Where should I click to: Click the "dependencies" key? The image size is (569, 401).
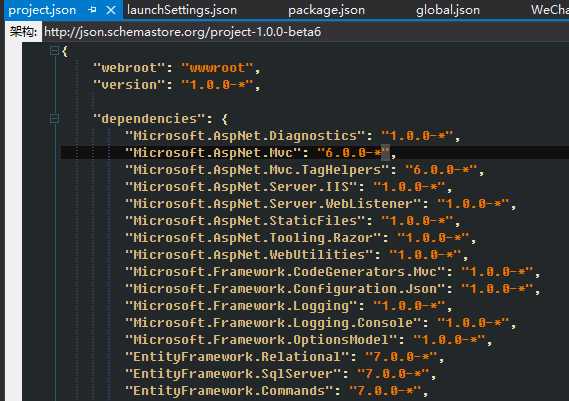pos(149,119)
